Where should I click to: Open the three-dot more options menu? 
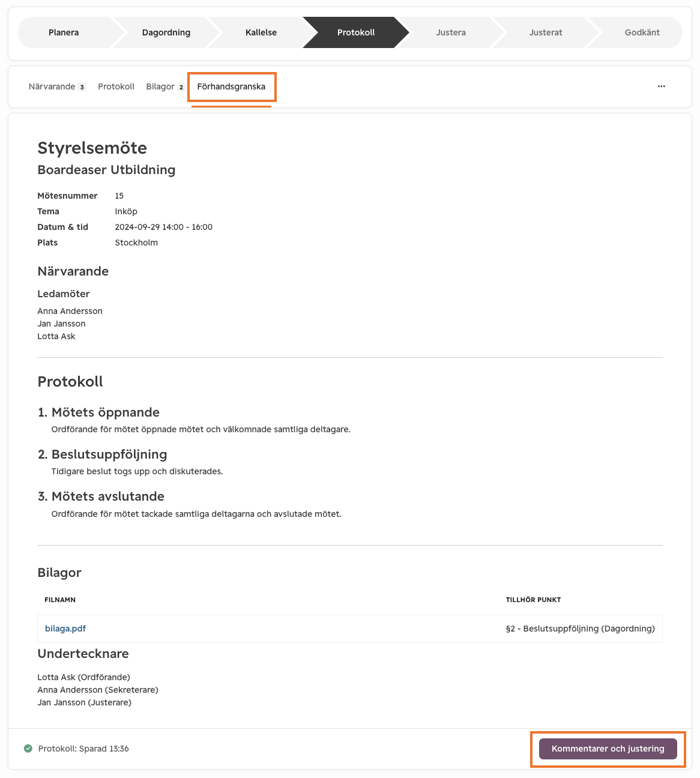point(661,86)
